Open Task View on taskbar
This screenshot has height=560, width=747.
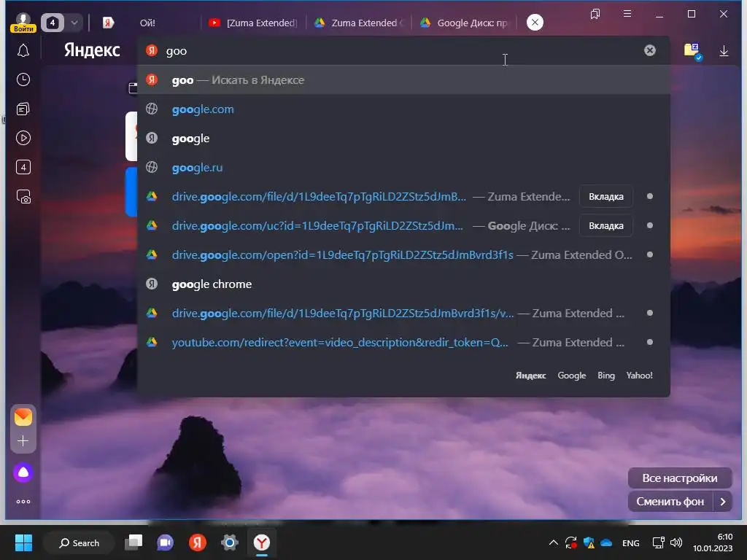(134, 542)
